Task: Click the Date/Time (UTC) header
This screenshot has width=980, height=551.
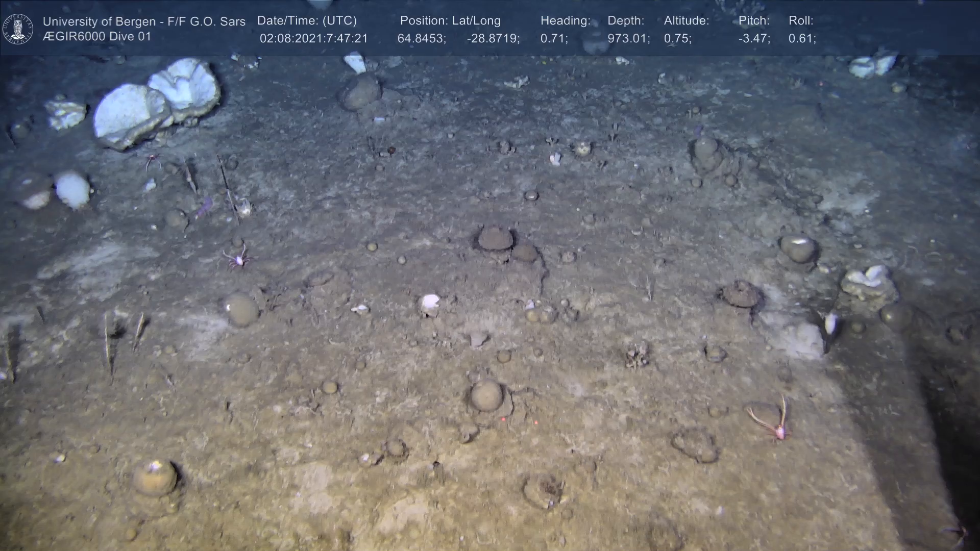Action: click(x=307, y=20)
